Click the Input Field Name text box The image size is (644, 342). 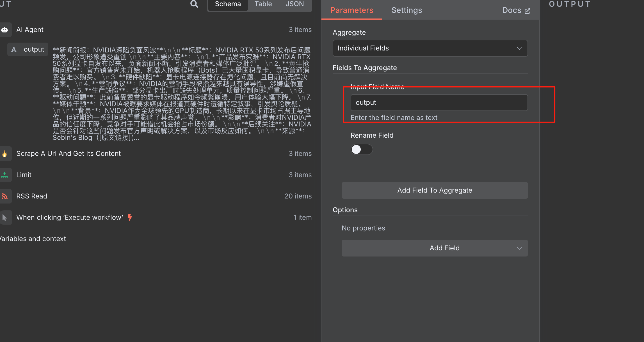tap(439, 103)
